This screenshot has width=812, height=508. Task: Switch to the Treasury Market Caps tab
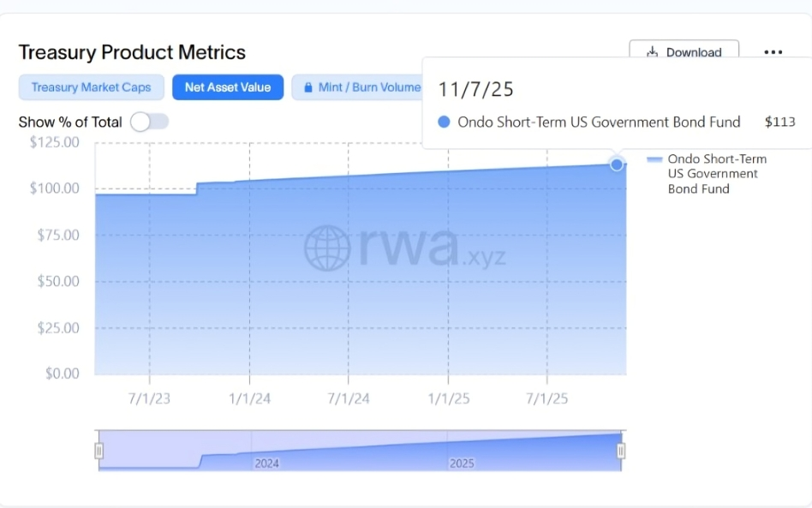(x=91, y=87)
